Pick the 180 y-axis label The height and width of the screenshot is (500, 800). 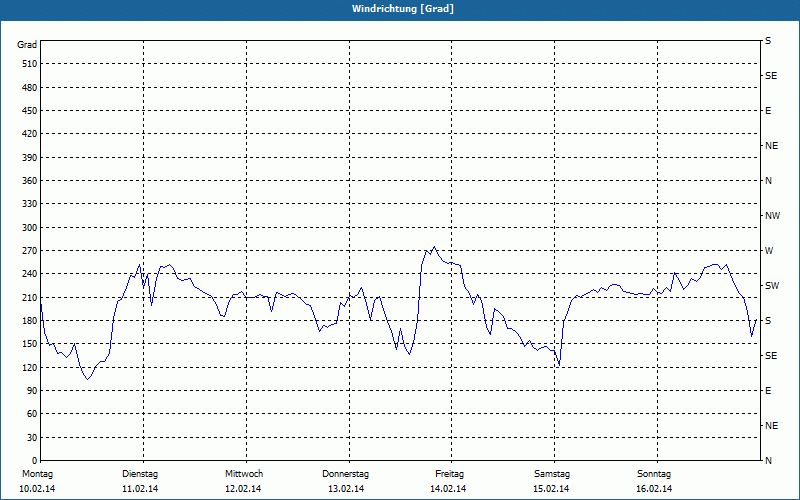tap(30, 320)
